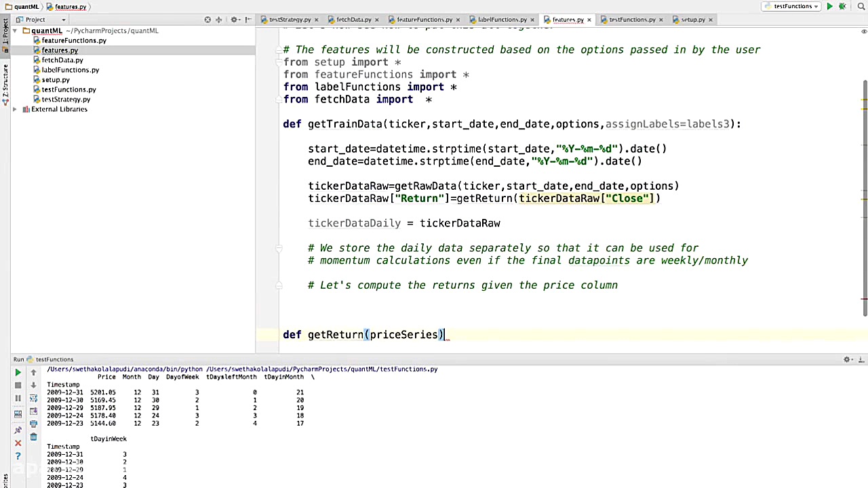Stop the running process in Run panel

[x=18, y=386]
